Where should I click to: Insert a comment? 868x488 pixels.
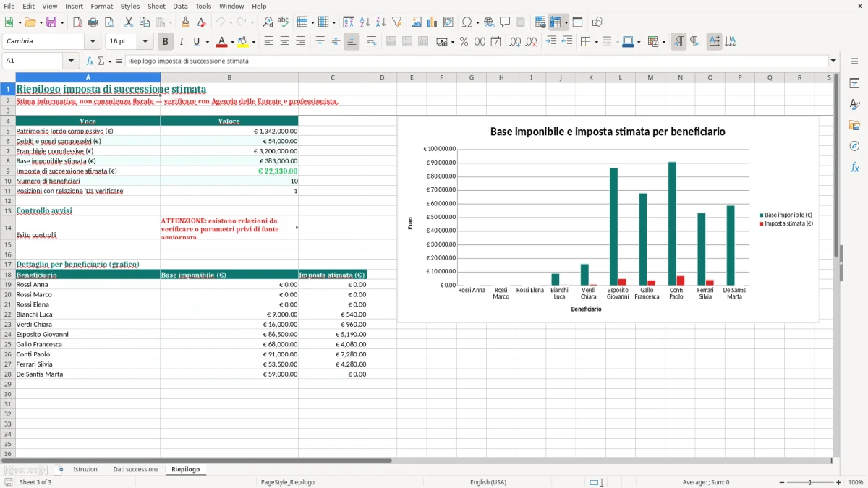[505, 22]
